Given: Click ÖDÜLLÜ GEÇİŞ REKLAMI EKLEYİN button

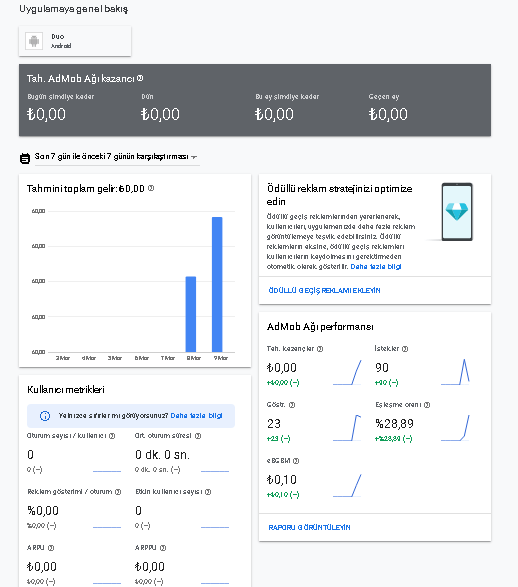Looking at the screenshot, I should (x=324, y=291).
